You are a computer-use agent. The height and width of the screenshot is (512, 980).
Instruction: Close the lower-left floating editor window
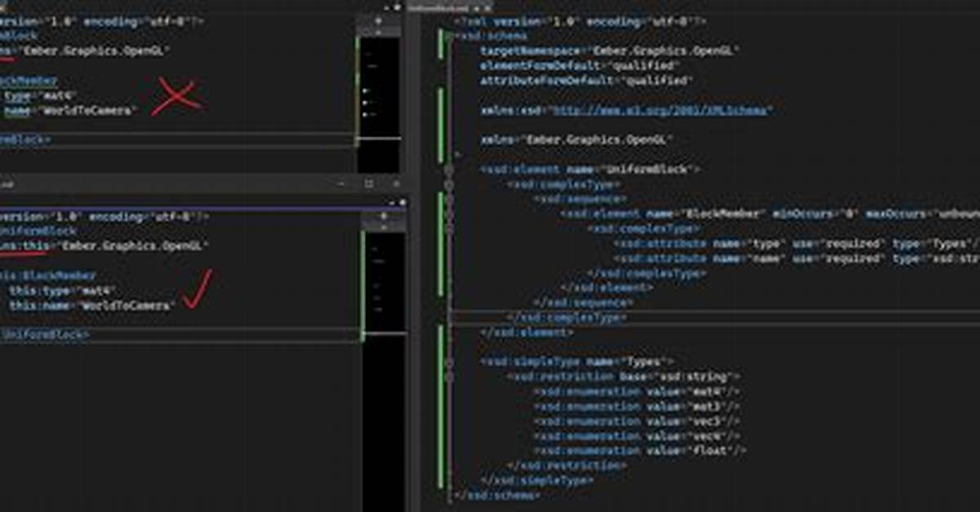point(396,184)
